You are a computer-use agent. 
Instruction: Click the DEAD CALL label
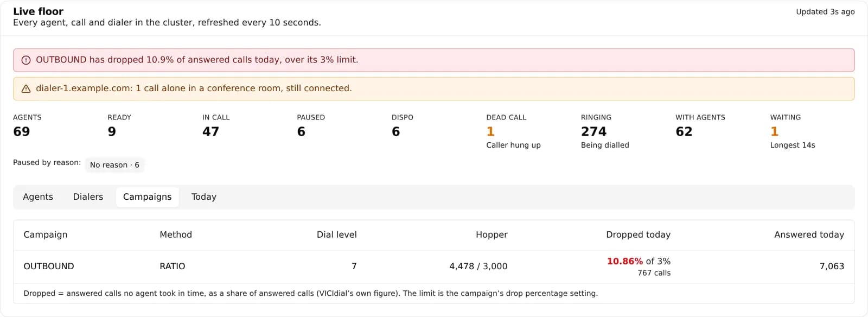pos(506,117)
